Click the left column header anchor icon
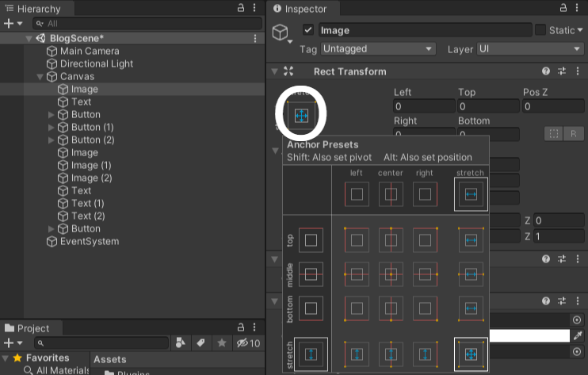This screenshot has width=588, height=375. (x=357, y=194)
